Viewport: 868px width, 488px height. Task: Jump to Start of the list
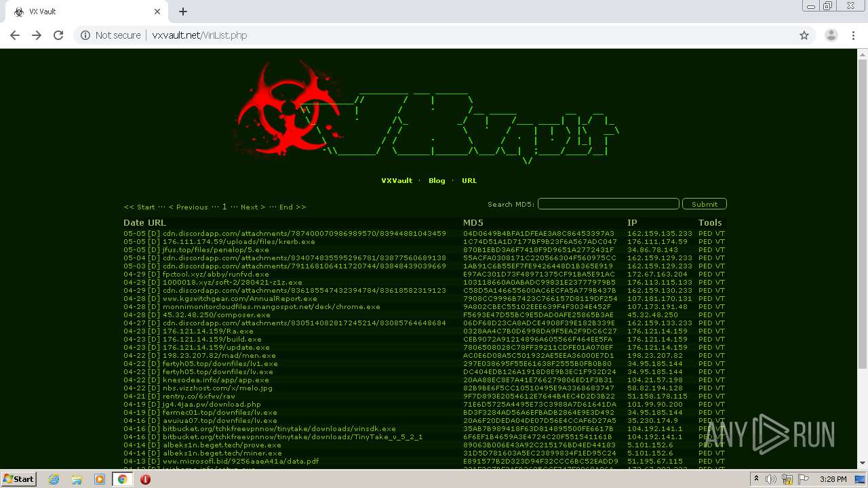point(139,207)
